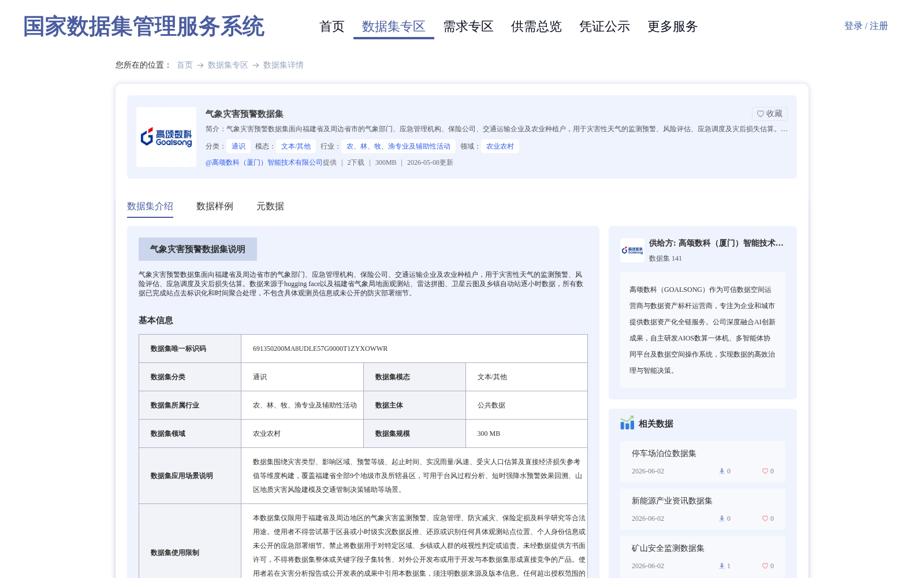The height and width of the screenshot is (578, 924).
Task: Click dataset title 气象灾害预警数据集
Action: tap(244, 114)
